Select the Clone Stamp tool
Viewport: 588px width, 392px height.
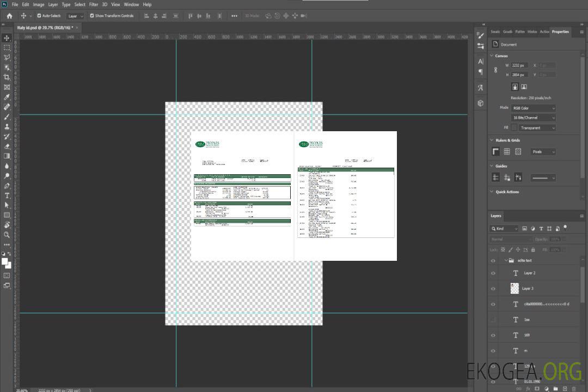7,126
